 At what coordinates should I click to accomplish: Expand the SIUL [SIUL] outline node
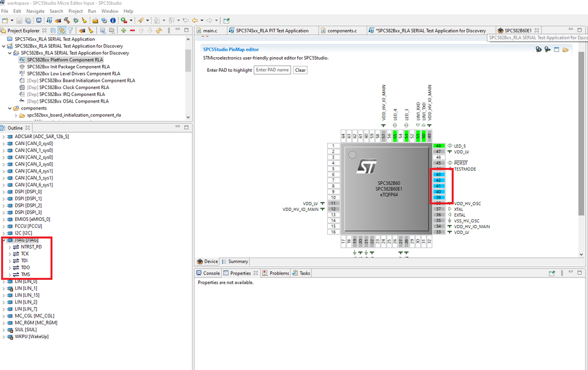4,330
